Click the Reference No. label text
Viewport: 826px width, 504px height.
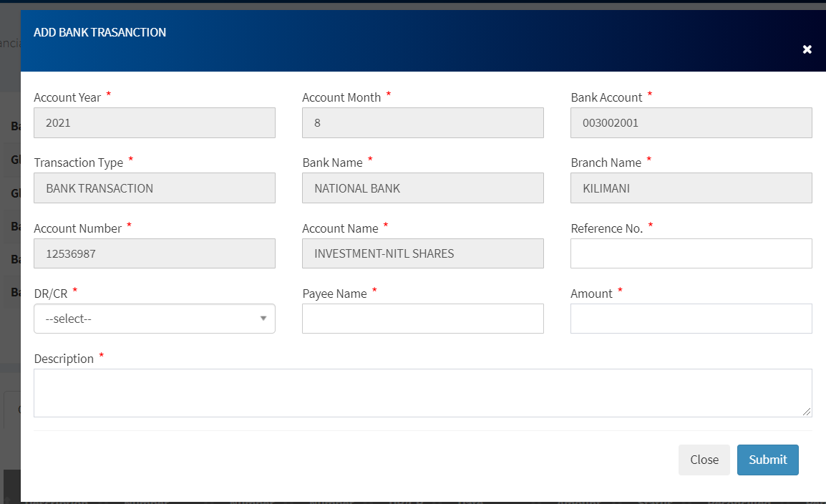pos(606,228)
